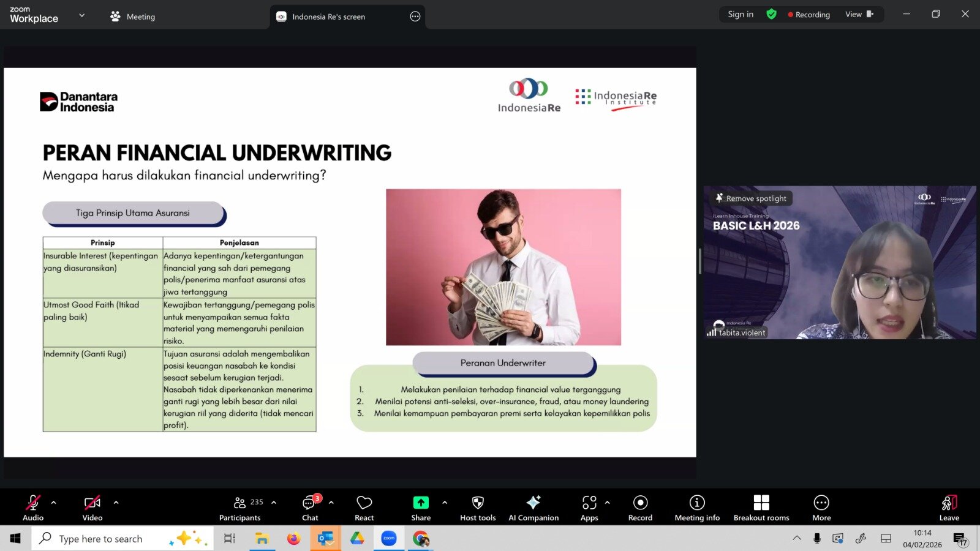Screen dimensions: 980x551
Task: Open the React emoji menu
Action: (364, 508)
